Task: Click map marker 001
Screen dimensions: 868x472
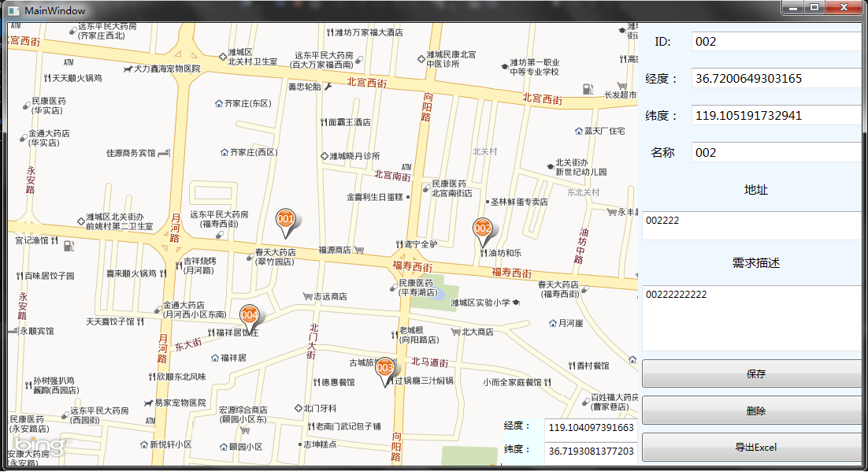Action: pos(285,221)
